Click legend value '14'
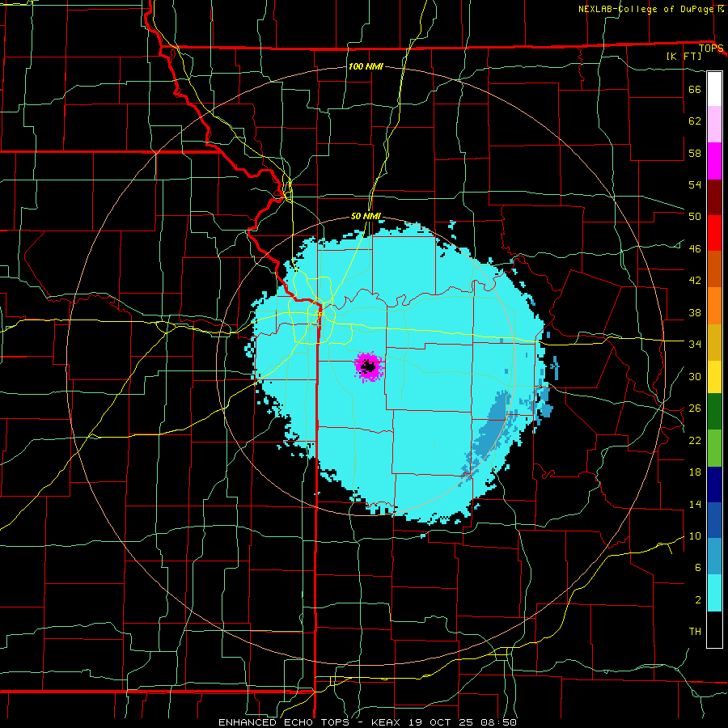 (x=695, y=504)
